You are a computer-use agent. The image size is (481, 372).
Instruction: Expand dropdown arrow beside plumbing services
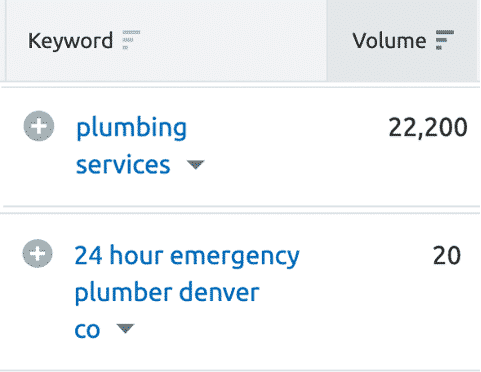[195, 165]
